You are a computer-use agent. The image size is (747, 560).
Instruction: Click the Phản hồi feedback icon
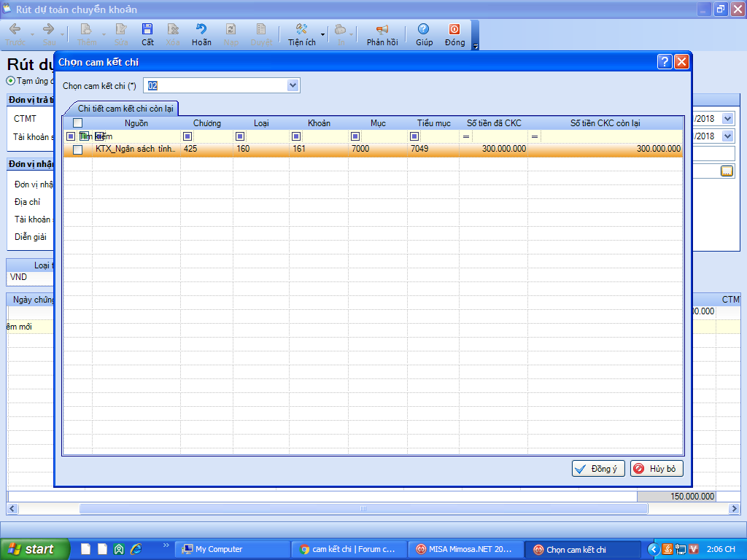pos(382,34)
